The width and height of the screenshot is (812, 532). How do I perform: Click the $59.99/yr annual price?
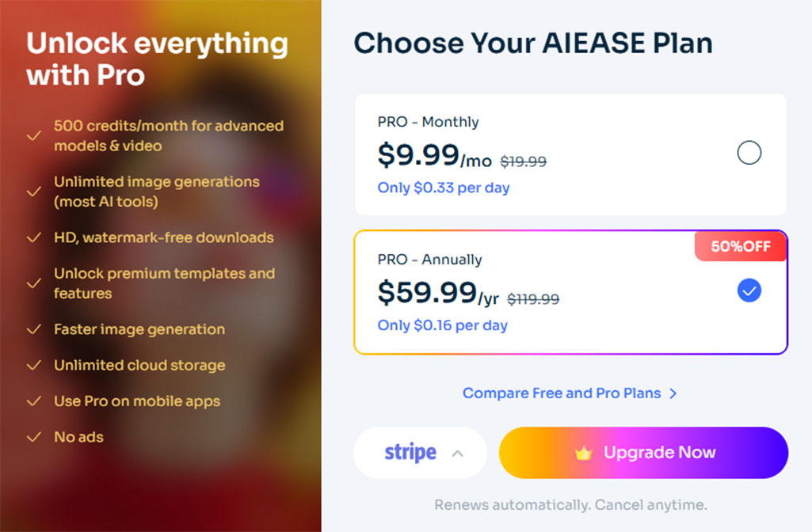438,292
